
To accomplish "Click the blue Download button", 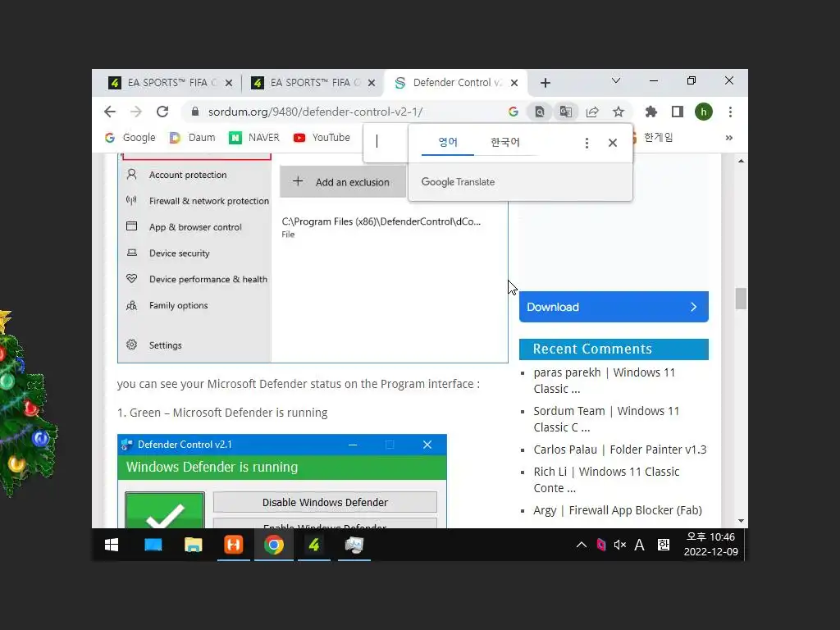I will [x=614, y=307].
